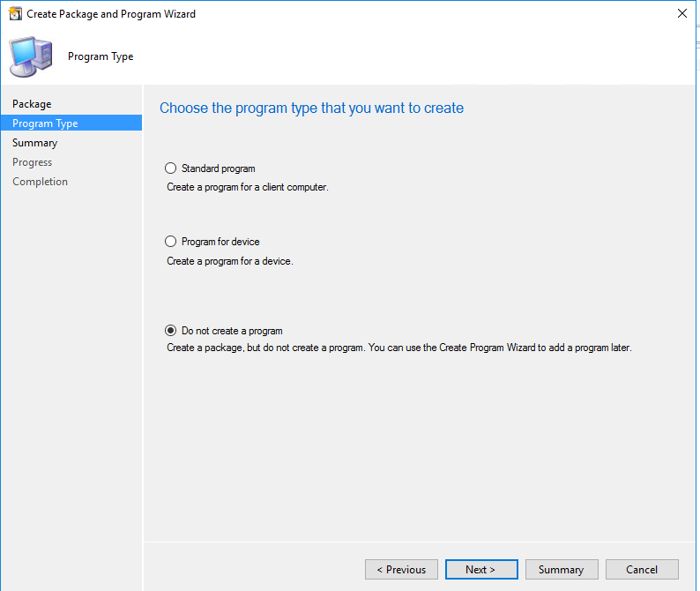Go to the Package step in sidebar
This screenshot has height=591, width=700.
32,104
